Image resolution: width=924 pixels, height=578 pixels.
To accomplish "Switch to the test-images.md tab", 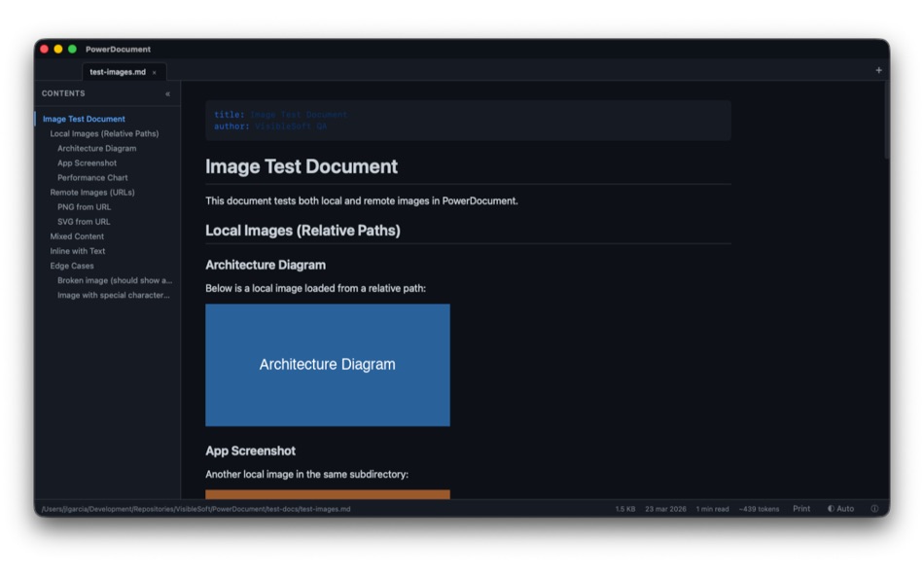I will (117, 71).
